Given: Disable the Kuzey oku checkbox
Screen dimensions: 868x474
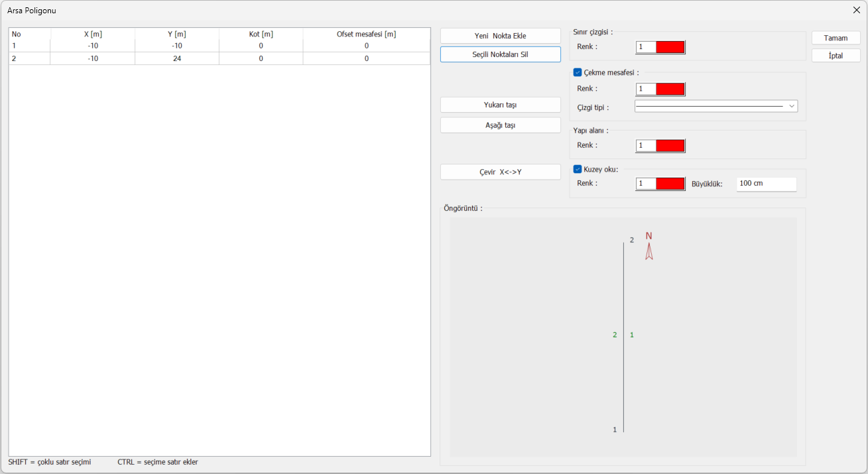Looking at the screenshot, I should coord(578,169).
